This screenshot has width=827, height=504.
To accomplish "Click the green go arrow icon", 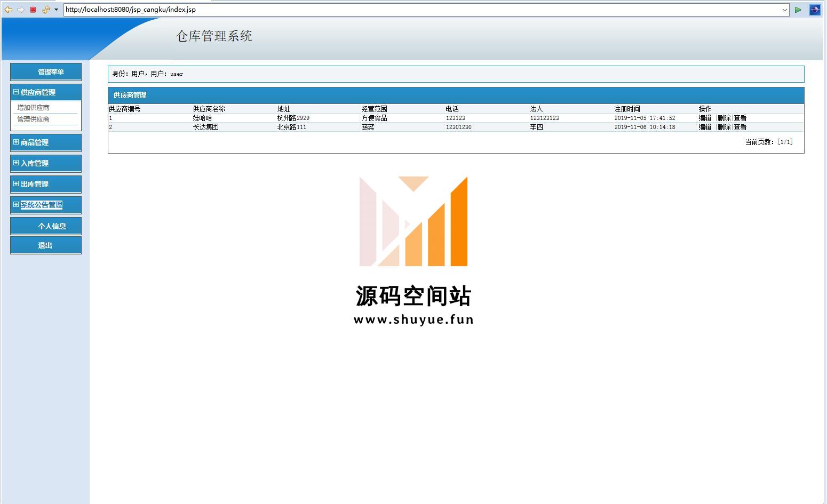I will click(x=798, y=10).
